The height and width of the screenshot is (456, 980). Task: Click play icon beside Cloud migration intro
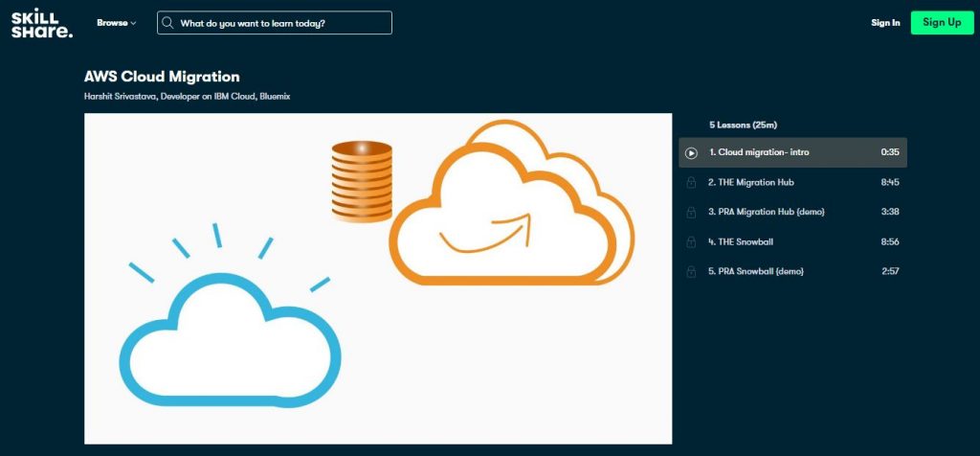coord(691,152)
